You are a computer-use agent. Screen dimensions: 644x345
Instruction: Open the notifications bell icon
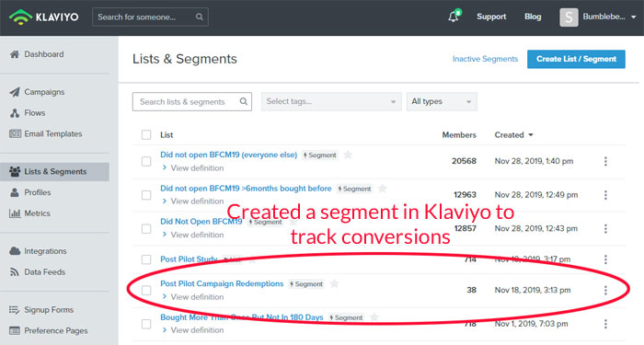coord(454,17)
